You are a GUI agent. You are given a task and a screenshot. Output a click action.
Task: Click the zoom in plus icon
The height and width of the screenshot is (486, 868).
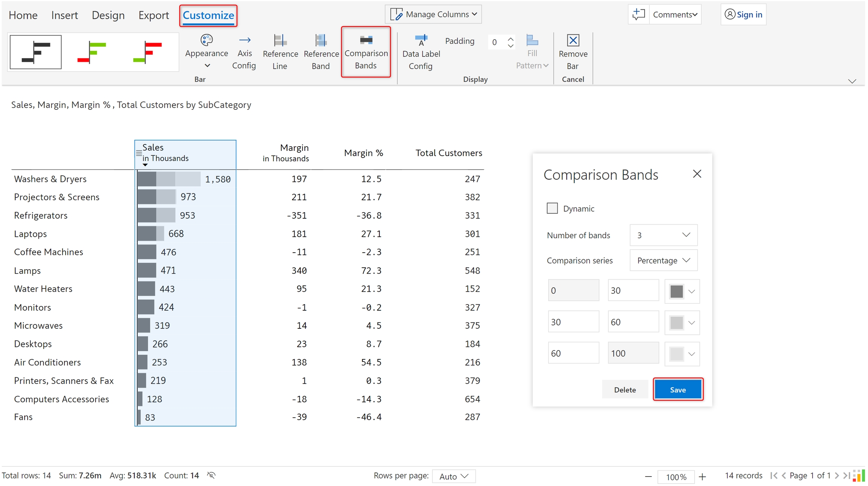tap(702, 477)
